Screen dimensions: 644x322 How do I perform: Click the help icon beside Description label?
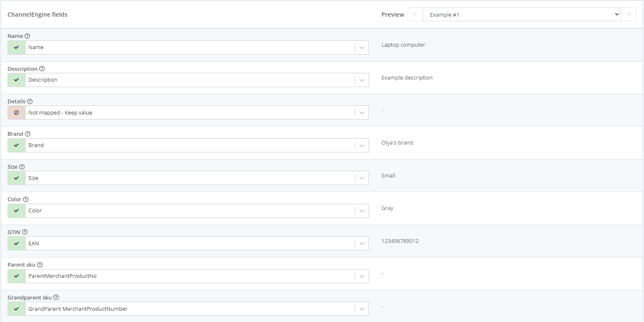pos(42,69)
